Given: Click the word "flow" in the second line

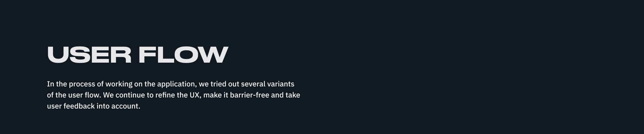Looking at the screenshot, I should 93,95.
